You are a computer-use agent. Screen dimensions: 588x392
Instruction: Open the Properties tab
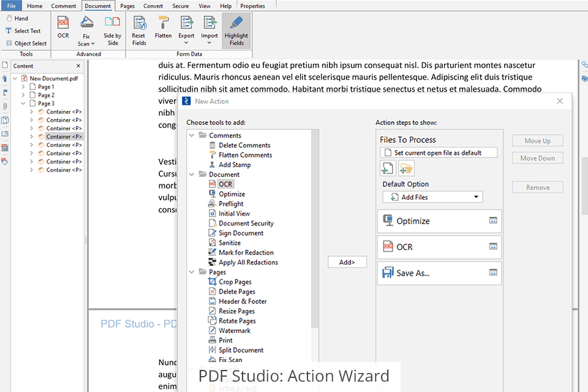[x=252, y=6]
